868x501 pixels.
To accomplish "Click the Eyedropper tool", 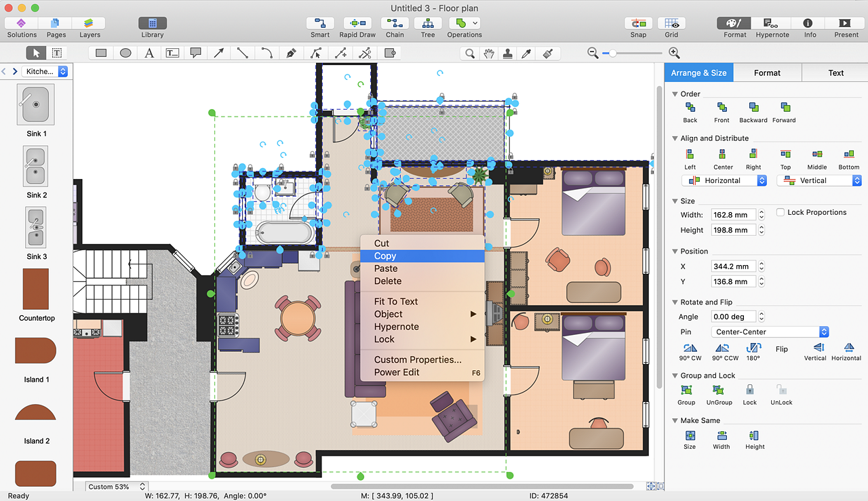I will click(x=526, y=53).
